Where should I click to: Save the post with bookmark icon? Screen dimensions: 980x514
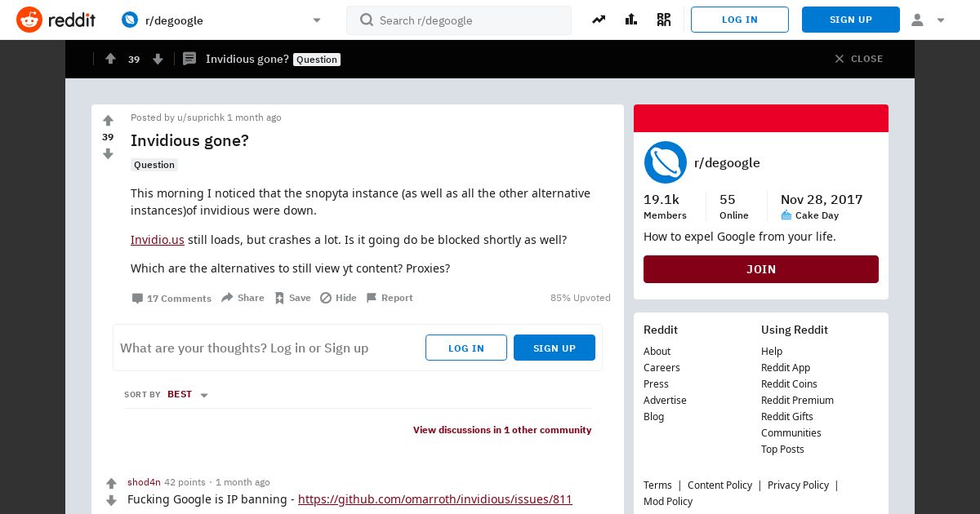[292, 298]
